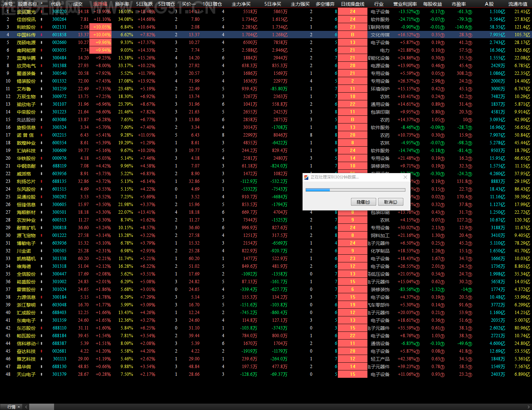Click the app logo icon in the dialog title

pyautogui.click(x=306, y=177)
